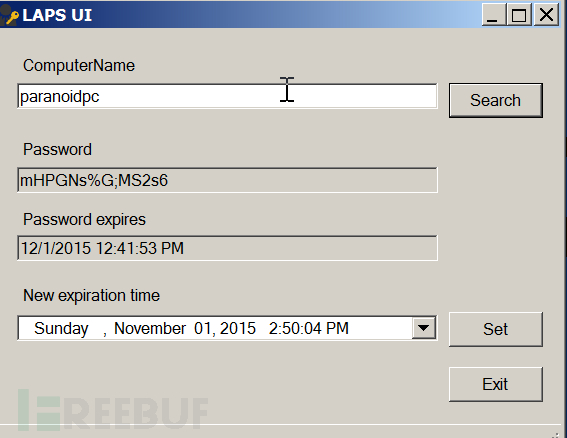
Task: Select the hour value 2 in time
Action: [x=273, y=328]
